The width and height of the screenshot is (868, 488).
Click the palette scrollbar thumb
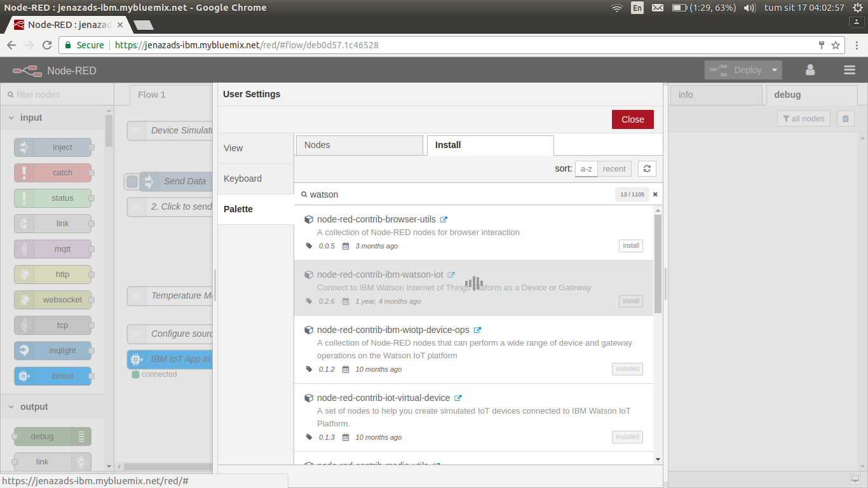point(109,130)
